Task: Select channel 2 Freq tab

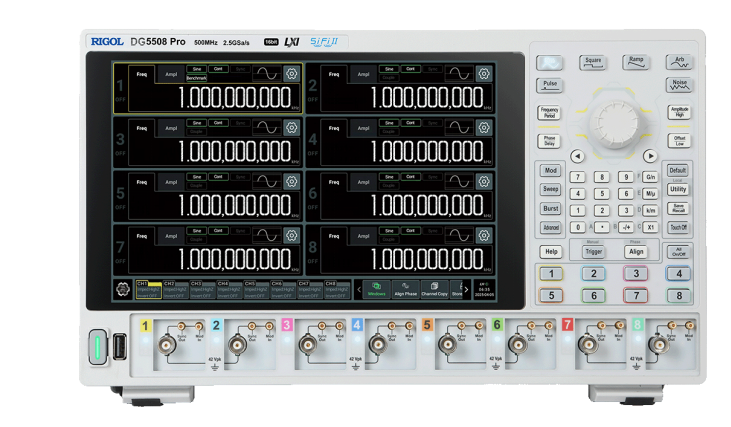Action: pyautogui.click(x=334, y=74)
